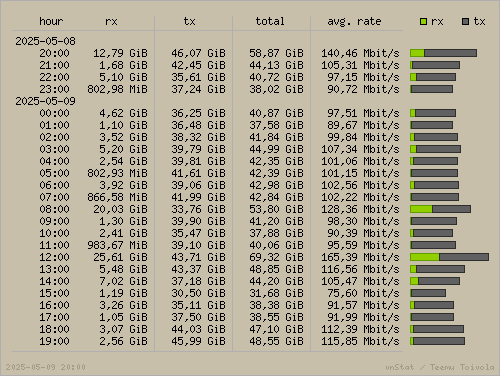
Task: Click rx value 12,79 GiB
Action: pos(120,53)
